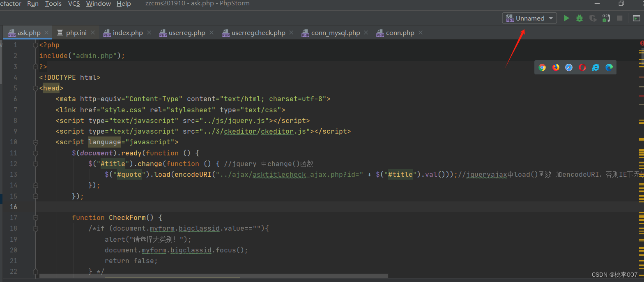
Task: Click the gray Stop square icon
Action: [620, 18]
